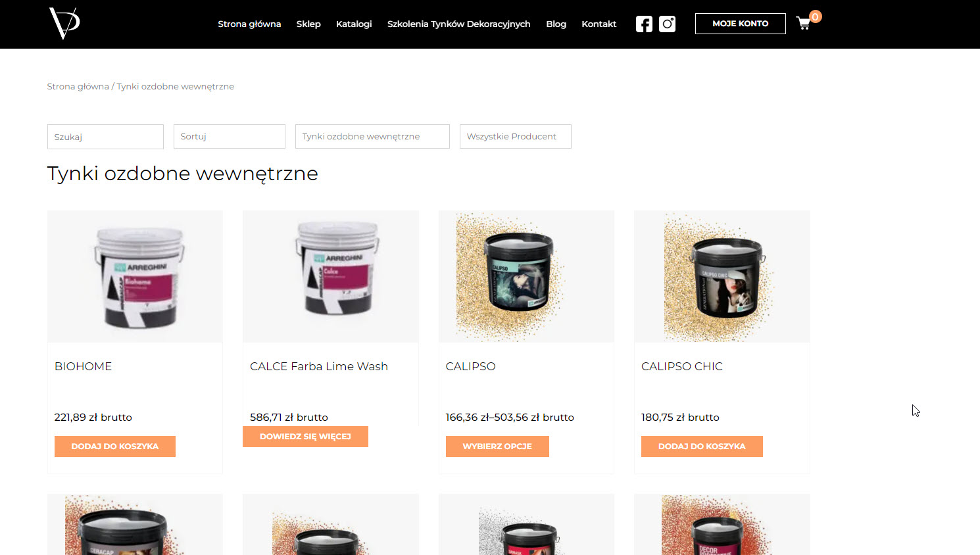Screen dimensions: 980x555
Task: Expand the Sortuj sorting dropdown
Action: pyautogui.click(x=230, y=136)
